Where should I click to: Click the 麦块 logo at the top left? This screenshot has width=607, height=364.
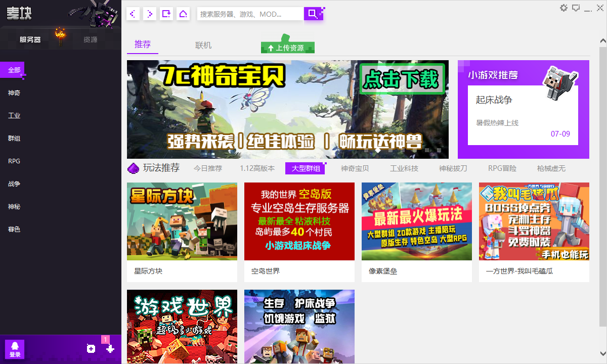pyautogui.click(x=19, y=14)
